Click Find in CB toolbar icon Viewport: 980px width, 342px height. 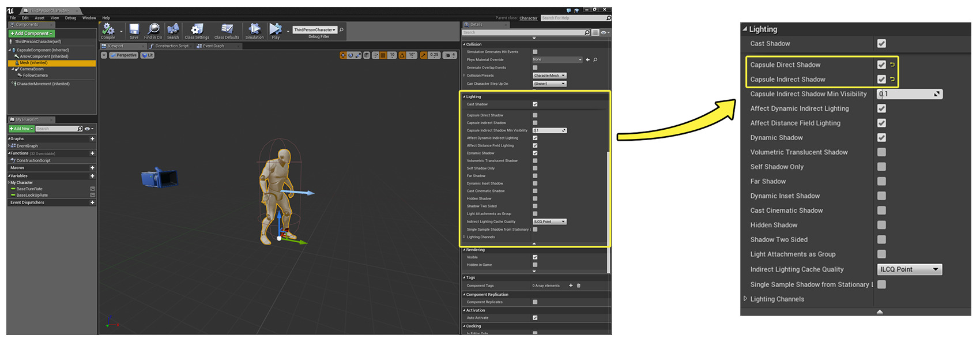[153, 29]
